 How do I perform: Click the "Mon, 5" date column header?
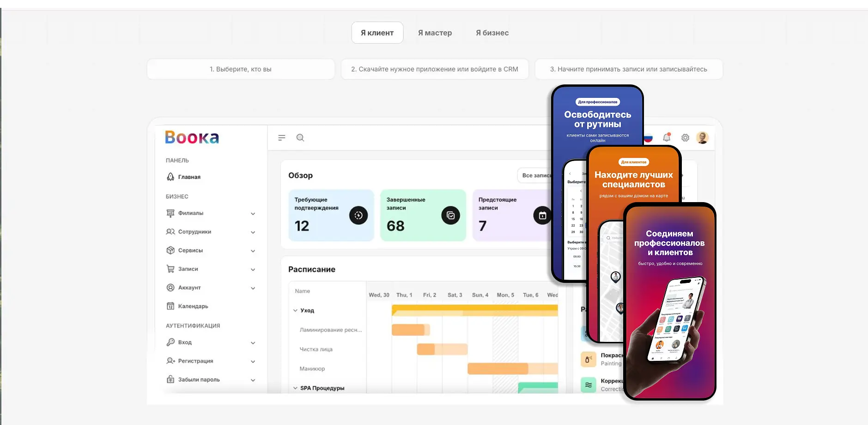tap(505, 295)
